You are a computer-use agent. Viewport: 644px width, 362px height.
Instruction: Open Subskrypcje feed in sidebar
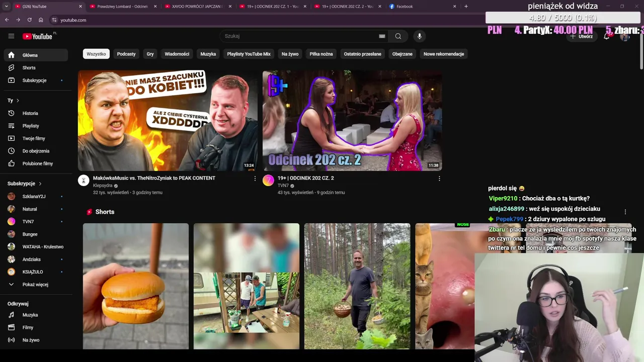pos(36,80)
